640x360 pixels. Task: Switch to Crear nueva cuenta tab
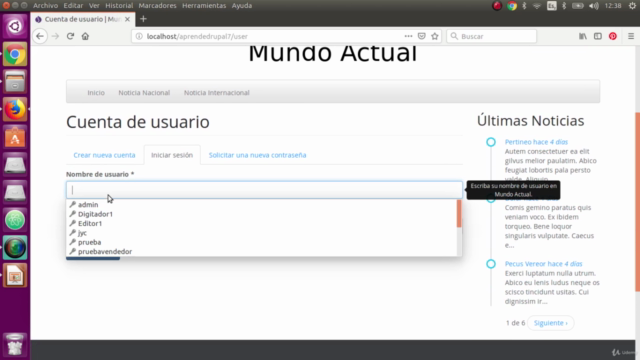[x=104, y=155]
